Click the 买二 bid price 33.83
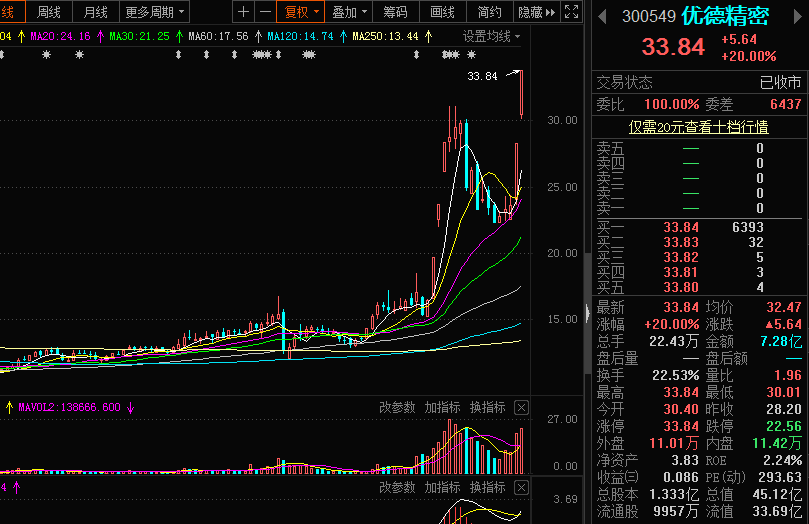 [681, 242]
